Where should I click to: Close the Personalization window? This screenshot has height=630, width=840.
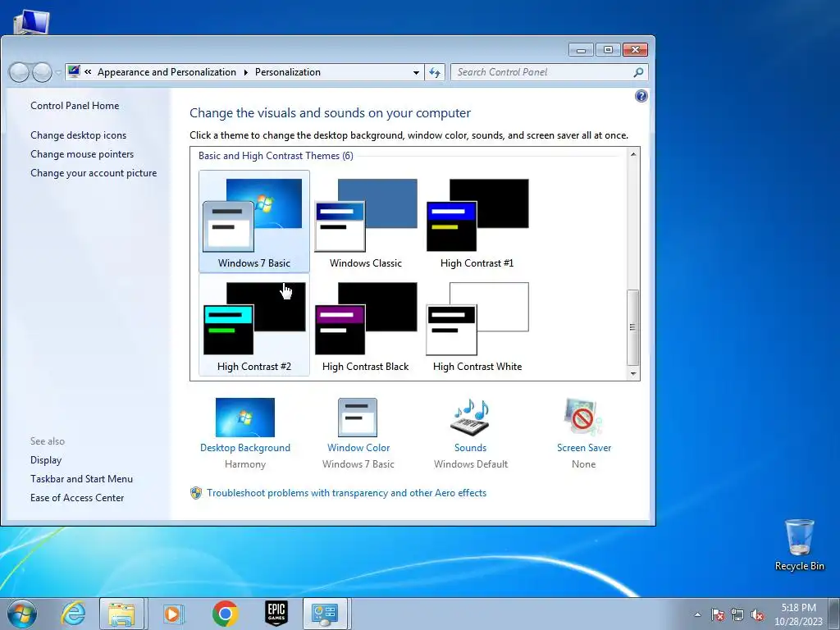(636, 50)
